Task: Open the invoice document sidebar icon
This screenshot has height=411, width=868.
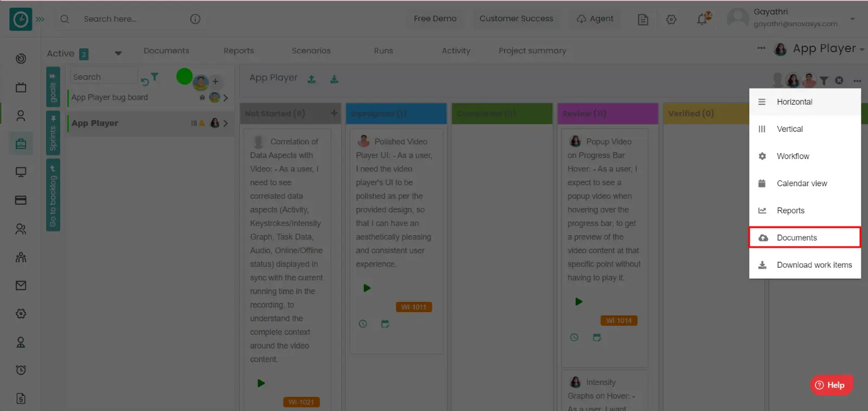Action: pyautogui.click(x=21, y=399)
